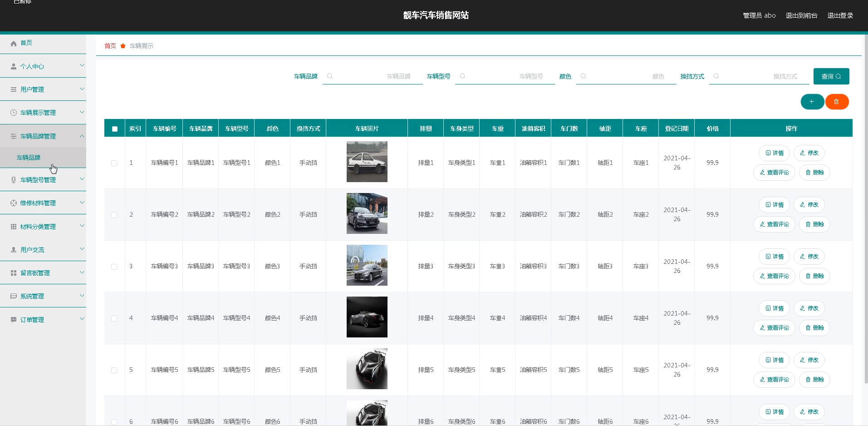Expand 留言板管理 menu chevron
868x426 pixels.
(82, 272)
